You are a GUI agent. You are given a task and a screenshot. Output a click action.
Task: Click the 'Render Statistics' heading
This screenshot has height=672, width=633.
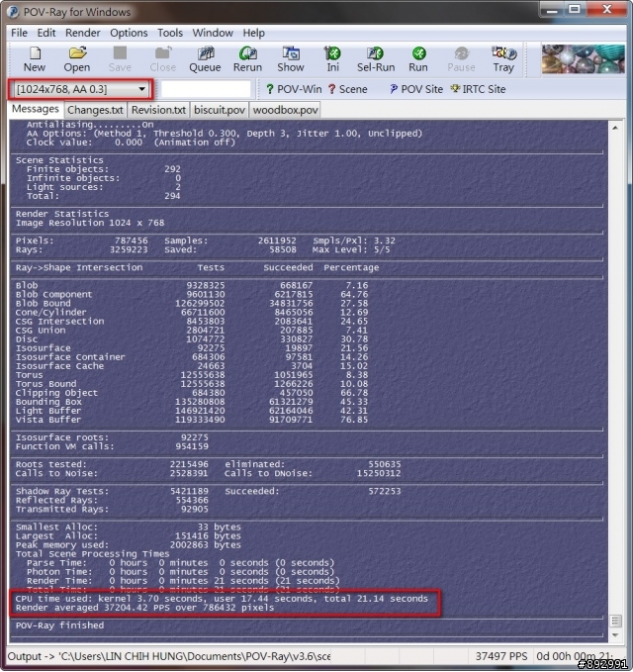tap(62, 214)
